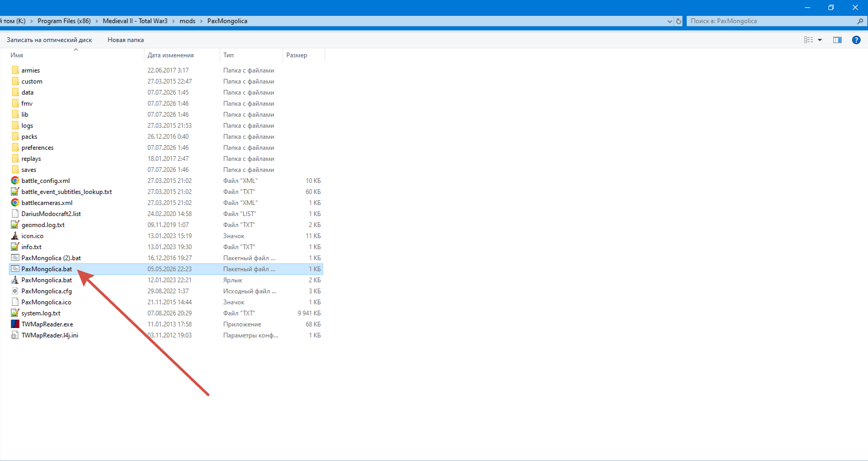The height and width of the screenshot is (461, 868).
Task: Expand the view options dropdown arrow
Action: coord(820,40)
